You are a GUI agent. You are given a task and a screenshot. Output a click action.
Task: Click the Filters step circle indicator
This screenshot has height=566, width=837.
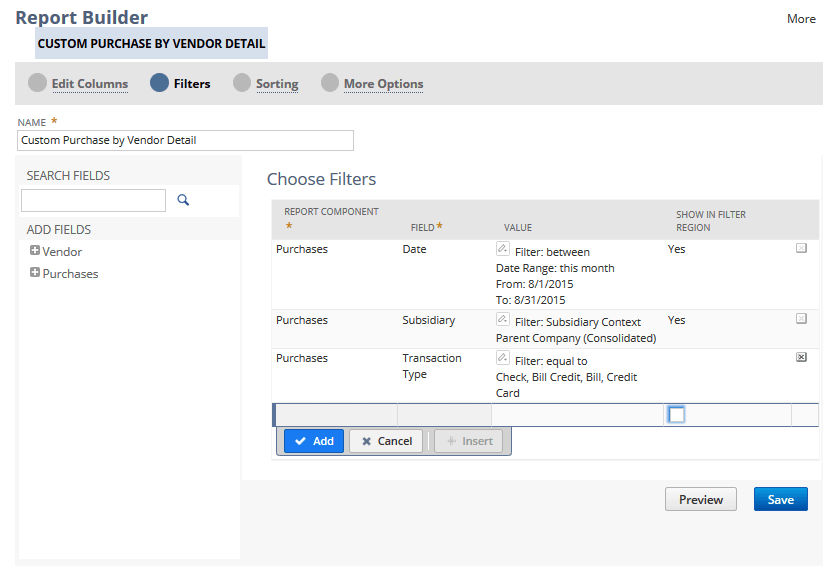coord(159,83)
